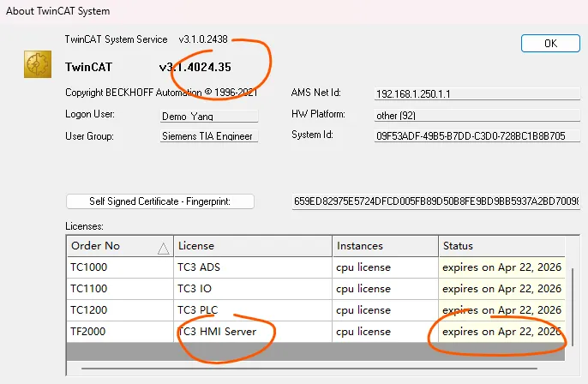588x384 pixels.
Task: Sort by License column header
Action: pos(253,246)
